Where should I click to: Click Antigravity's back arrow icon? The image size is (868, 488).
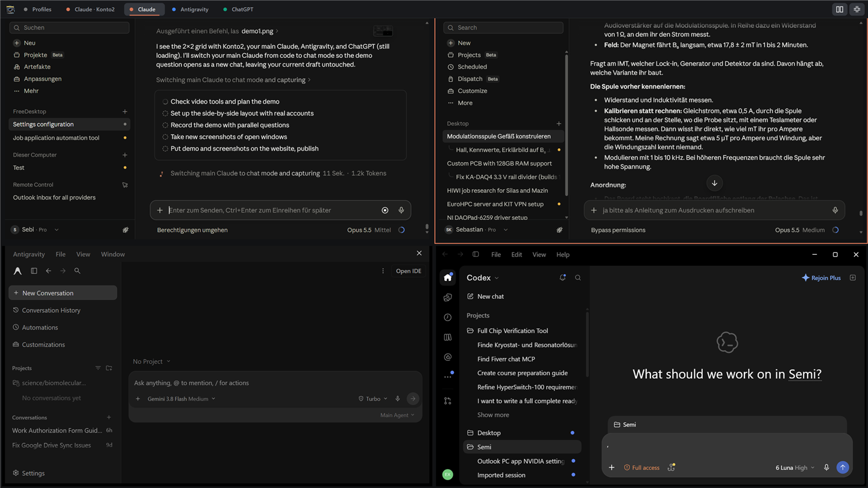pyautogui.click(x=49, y=271)
